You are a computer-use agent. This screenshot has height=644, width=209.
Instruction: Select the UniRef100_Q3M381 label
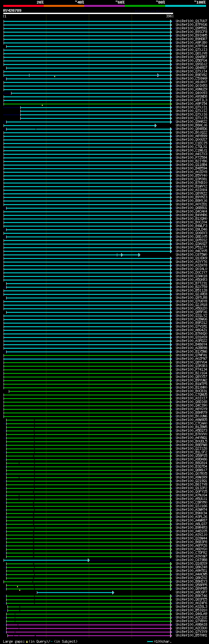click(x=191, y=179)
